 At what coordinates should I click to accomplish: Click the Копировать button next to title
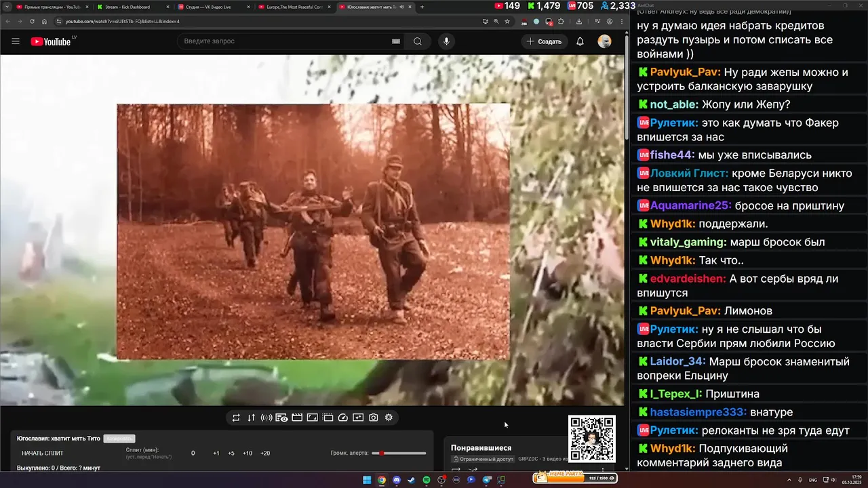click(119, 439)
